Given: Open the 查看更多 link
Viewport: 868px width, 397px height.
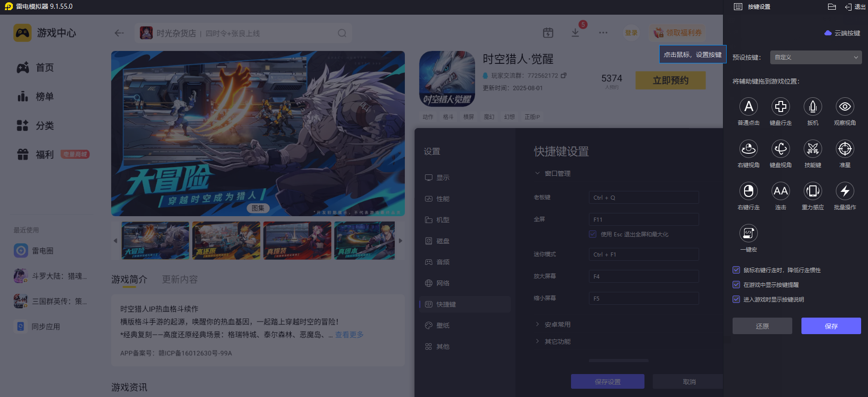Looking at the screenshot, I should (349, 335).
